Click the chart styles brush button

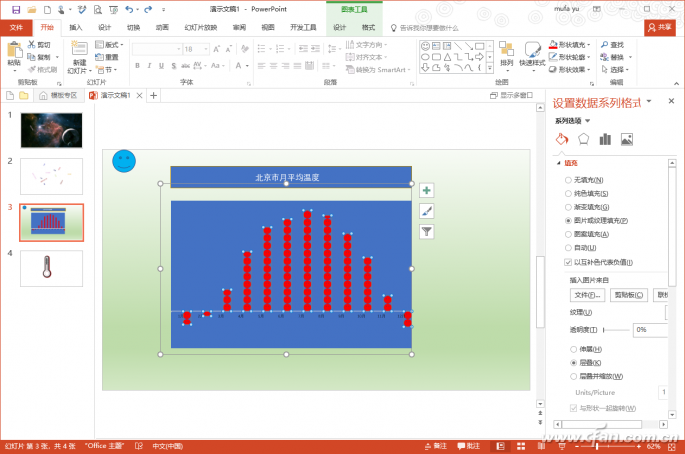pos(426,211)
